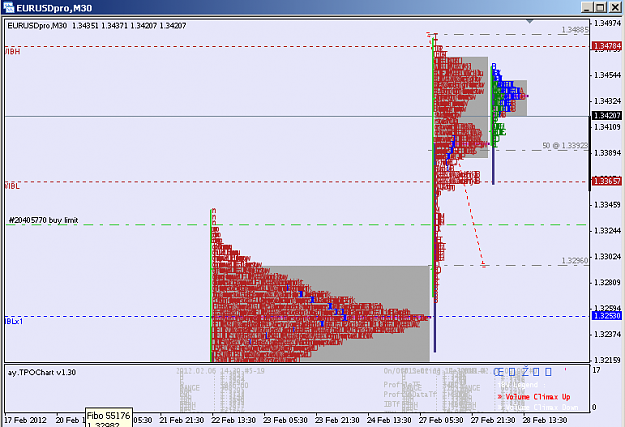
Task: Click the 1.33244 price scale value
Action: (x=607, y=230)
